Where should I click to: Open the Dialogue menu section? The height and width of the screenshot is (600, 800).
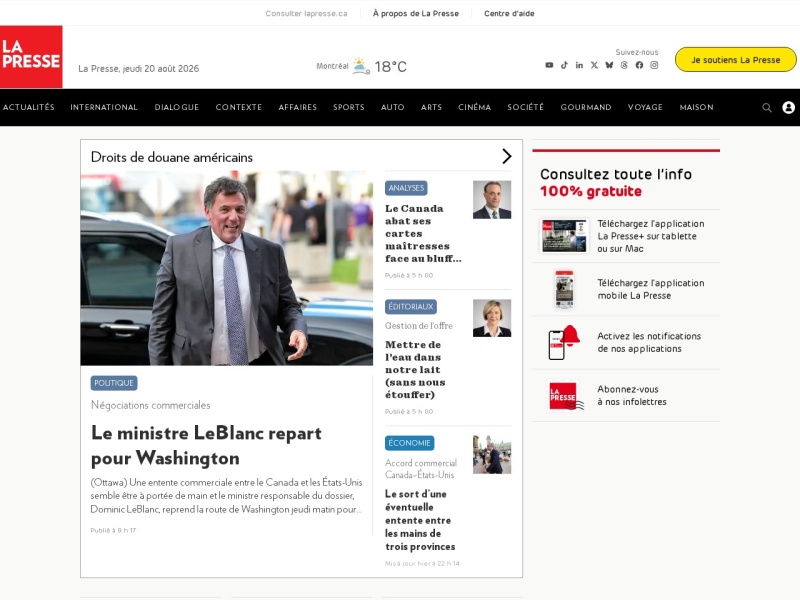[177, 107]
